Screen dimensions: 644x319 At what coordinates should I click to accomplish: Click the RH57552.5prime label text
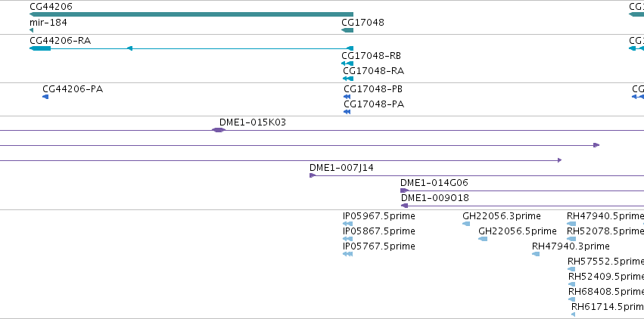606,262
